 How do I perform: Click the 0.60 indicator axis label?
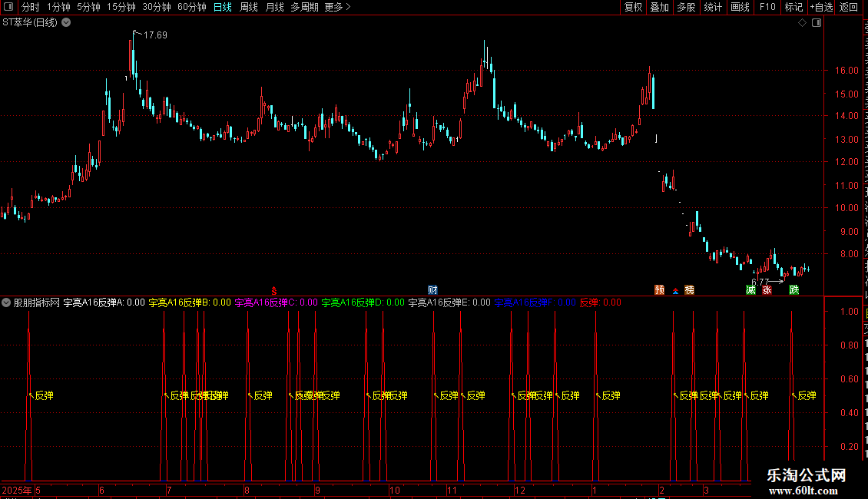click(849, 379)
